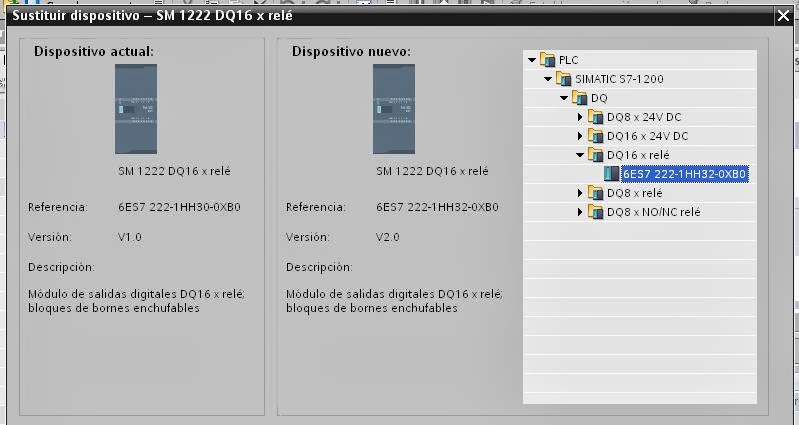The image size is (799, 425).
Task: Click the DQ folder icon
Action: [579, 97]
